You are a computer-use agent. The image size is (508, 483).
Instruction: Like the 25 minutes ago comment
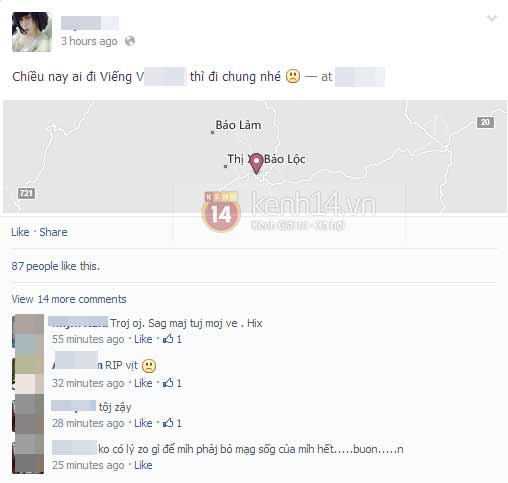[143, 465]
